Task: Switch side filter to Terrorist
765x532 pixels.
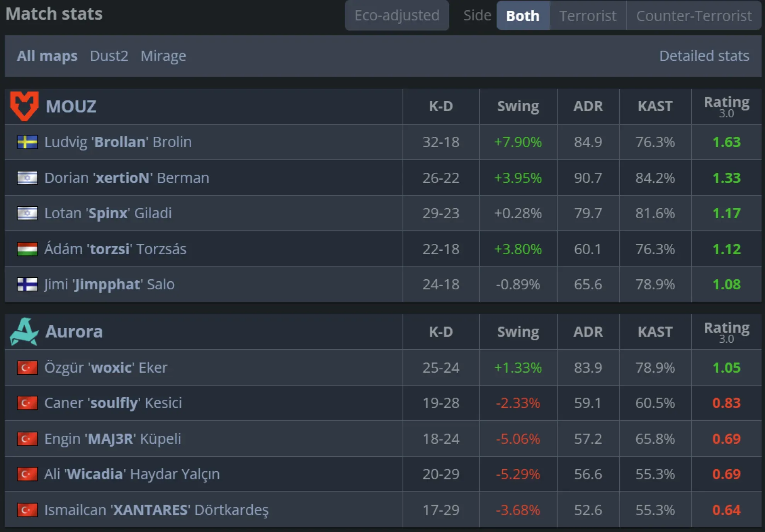Action: [x=588, y=15]
